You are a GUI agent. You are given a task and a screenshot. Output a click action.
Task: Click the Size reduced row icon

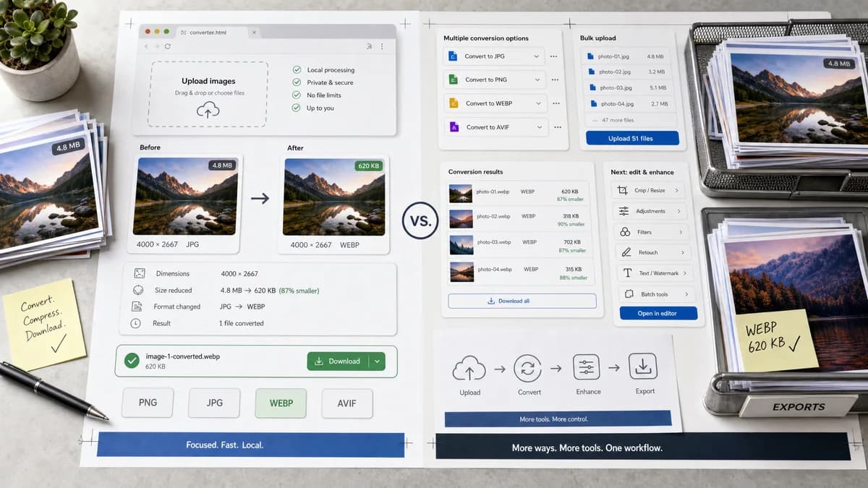pos(138,290)
